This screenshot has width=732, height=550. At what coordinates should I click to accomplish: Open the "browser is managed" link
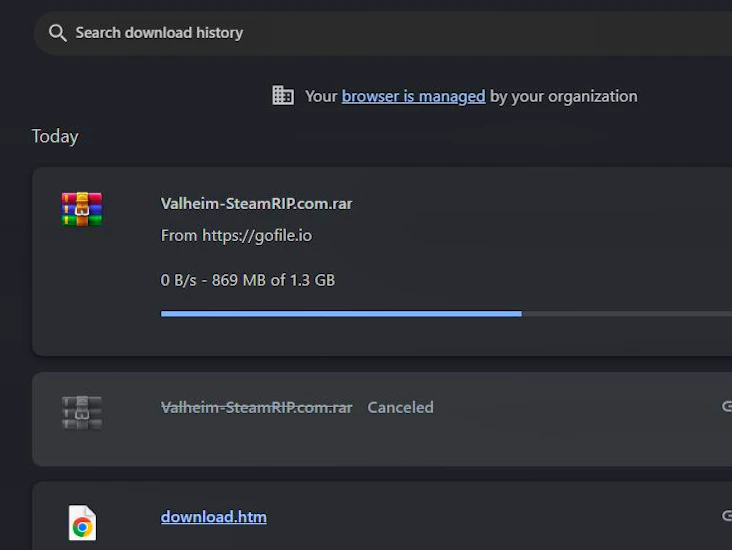(x=413, y=96)
